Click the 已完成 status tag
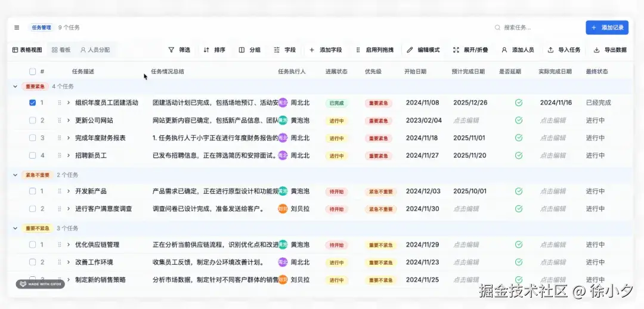The width and height of the screenshot is (644, 309). point(336,103)
